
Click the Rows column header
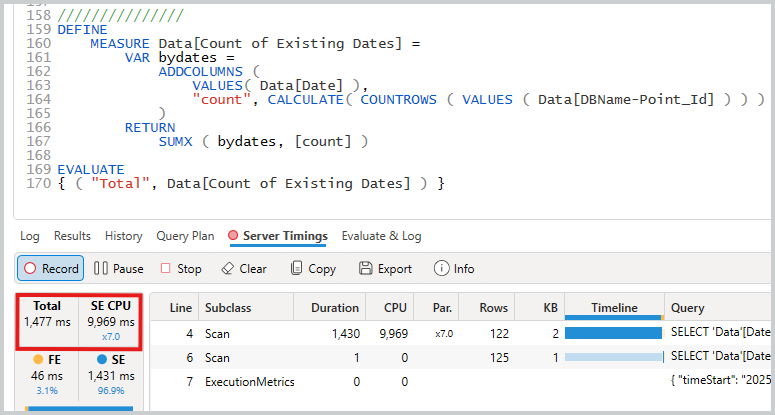click(x=494, y=308)
